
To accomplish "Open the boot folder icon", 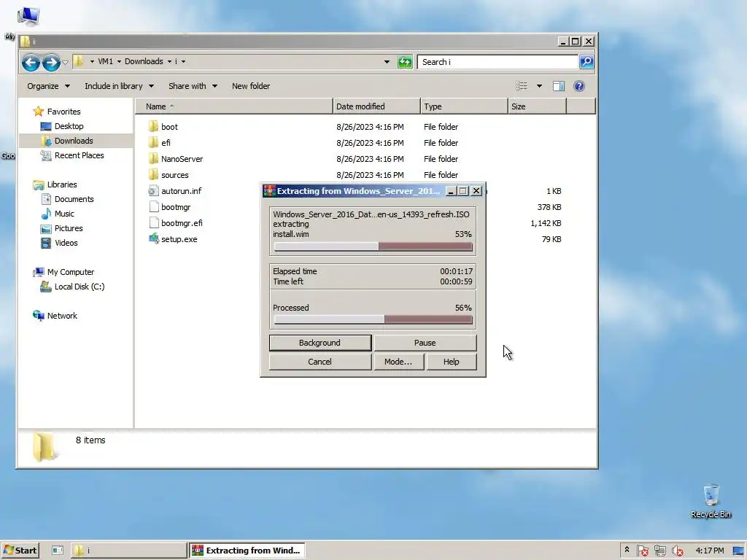I will [x=153, y=127].
